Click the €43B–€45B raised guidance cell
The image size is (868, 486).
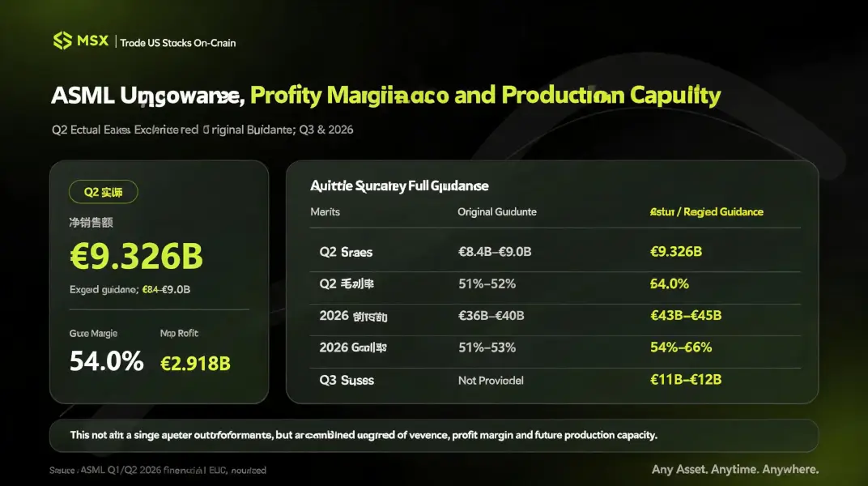point(685,316)
